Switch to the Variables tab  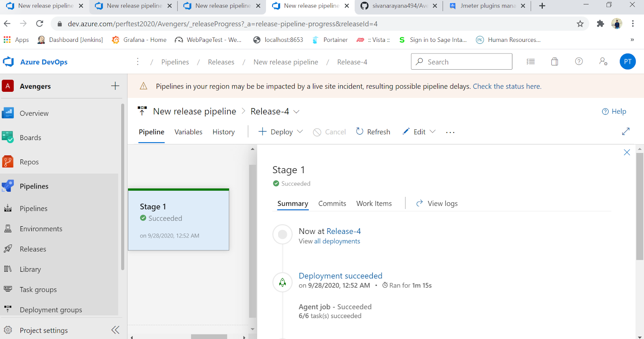(188, 132)
